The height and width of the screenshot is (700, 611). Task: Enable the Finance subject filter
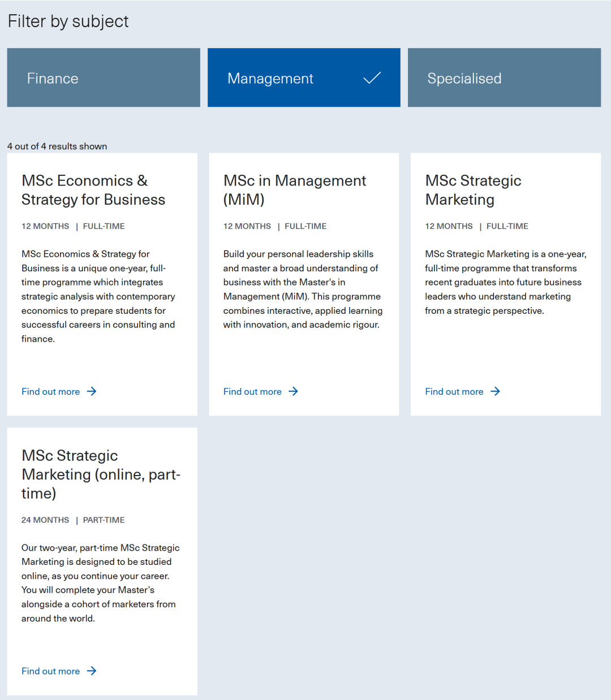coord(104,77)
